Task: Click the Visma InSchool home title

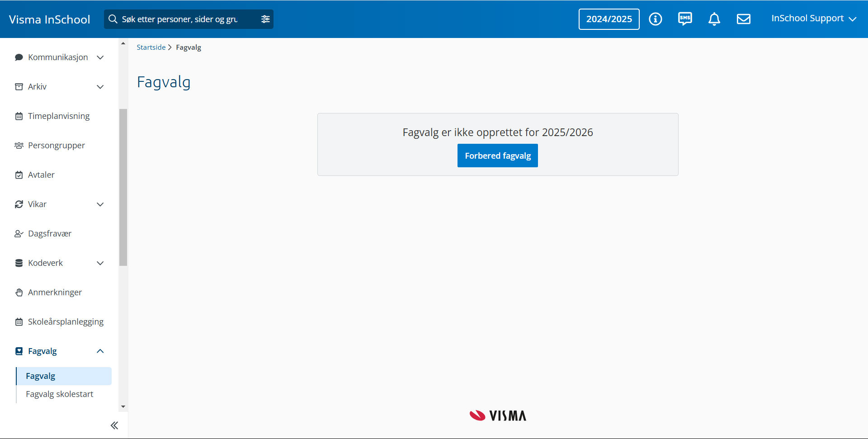Action: 50,19
